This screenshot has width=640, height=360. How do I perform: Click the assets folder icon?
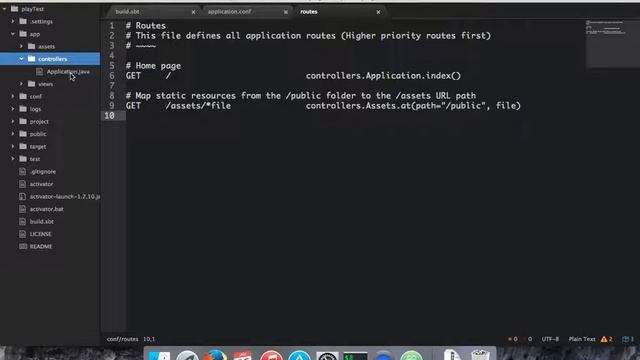point(31,46)
